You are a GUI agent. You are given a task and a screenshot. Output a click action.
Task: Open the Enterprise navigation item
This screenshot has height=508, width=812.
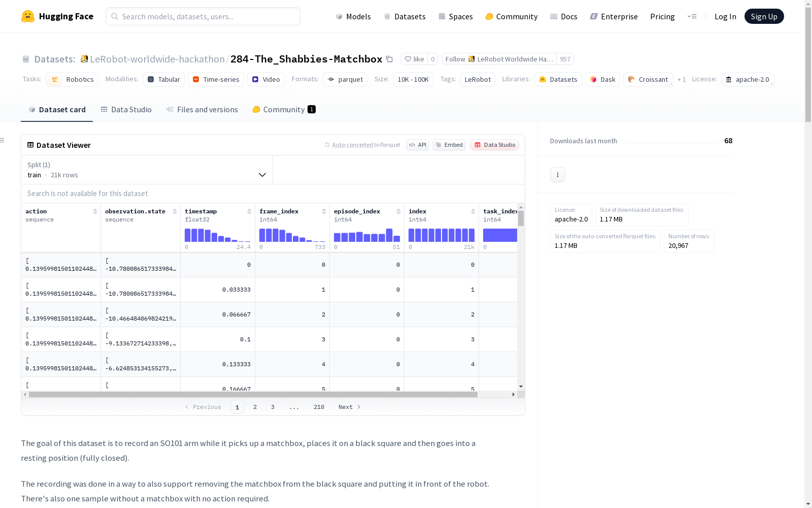(614, 16)
